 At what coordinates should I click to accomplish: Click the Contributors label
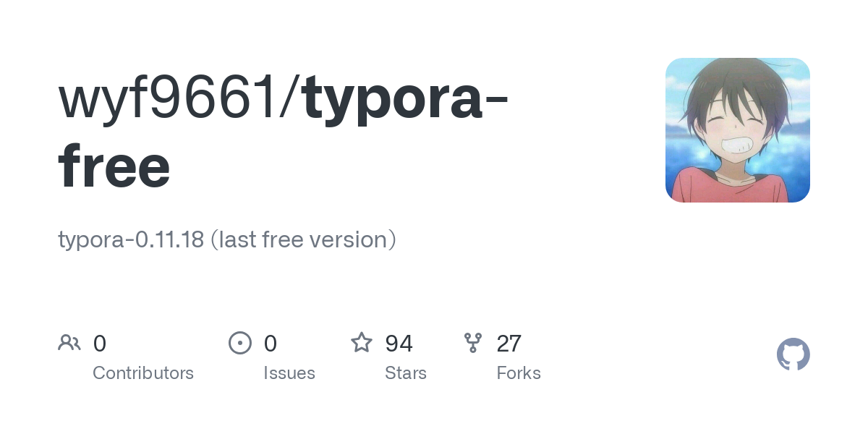143,373
